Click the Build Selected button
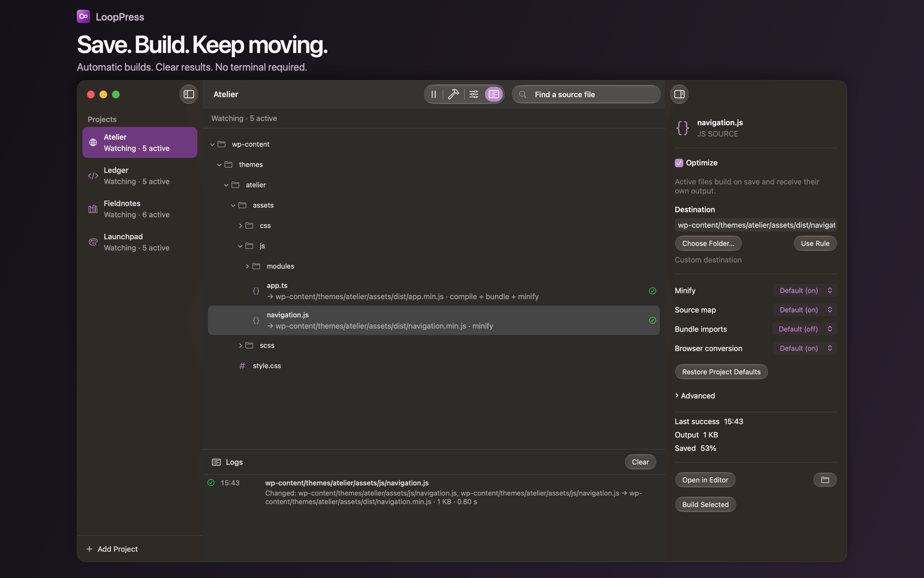This screenshot has width=924, height=578. [705, 504]
